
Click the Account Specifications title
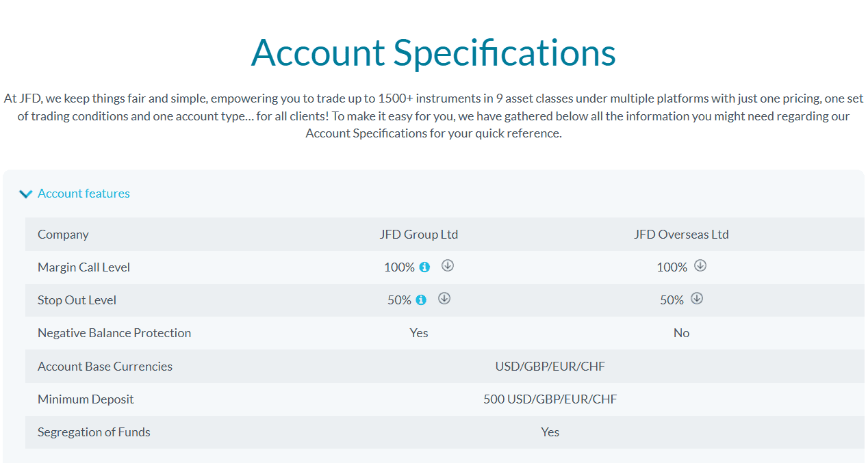433,53
